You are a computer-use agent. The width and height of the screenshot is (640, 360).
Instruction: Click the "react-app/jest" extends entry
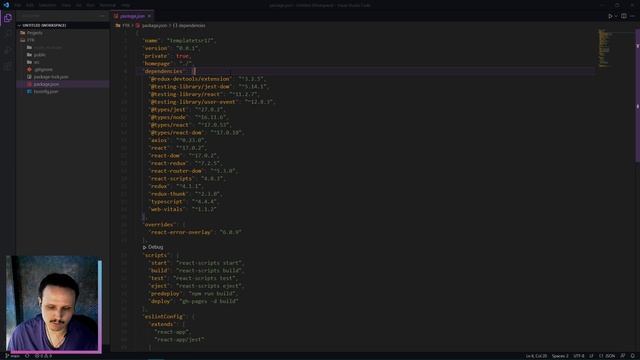point(179,340)
